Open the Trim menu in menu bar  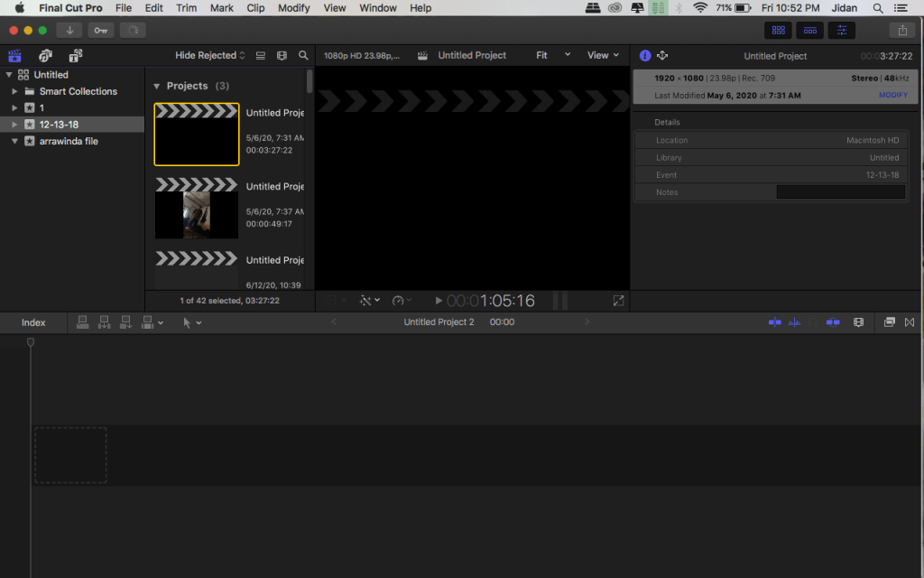pyautogui.click(x=186, y=8)
